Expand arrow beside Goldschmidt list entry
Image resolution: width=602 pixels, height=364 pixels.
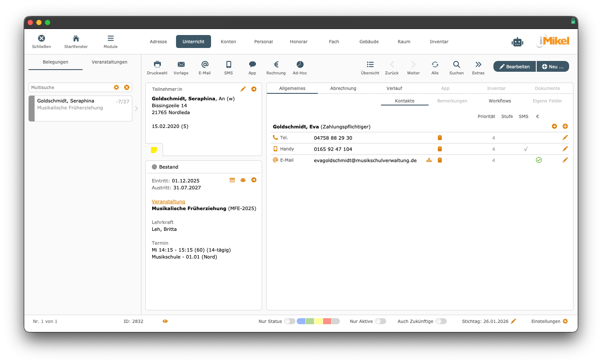point(136,109)
